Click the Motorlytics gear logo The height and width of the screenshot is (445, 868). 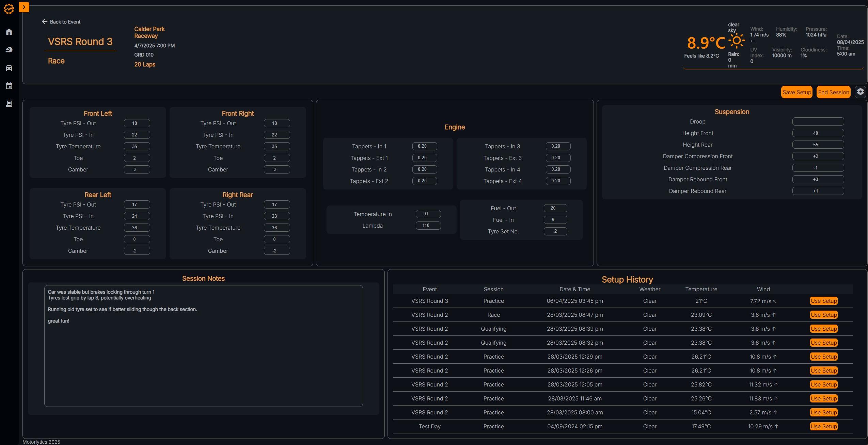[9, 9]
